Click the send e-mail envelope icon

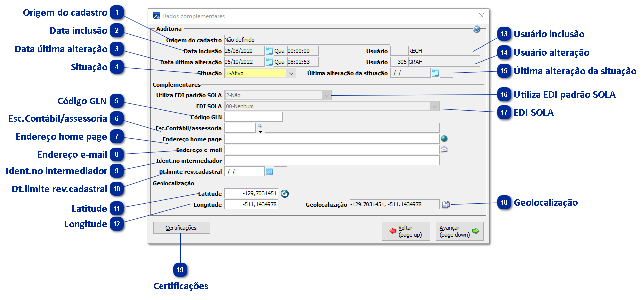(x=444, y=150)
